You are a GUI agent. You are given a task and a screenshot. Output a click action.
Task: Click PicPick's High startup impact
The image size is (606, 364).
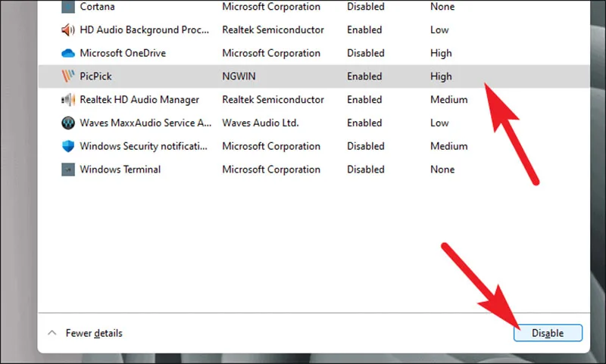click(441, 76)
